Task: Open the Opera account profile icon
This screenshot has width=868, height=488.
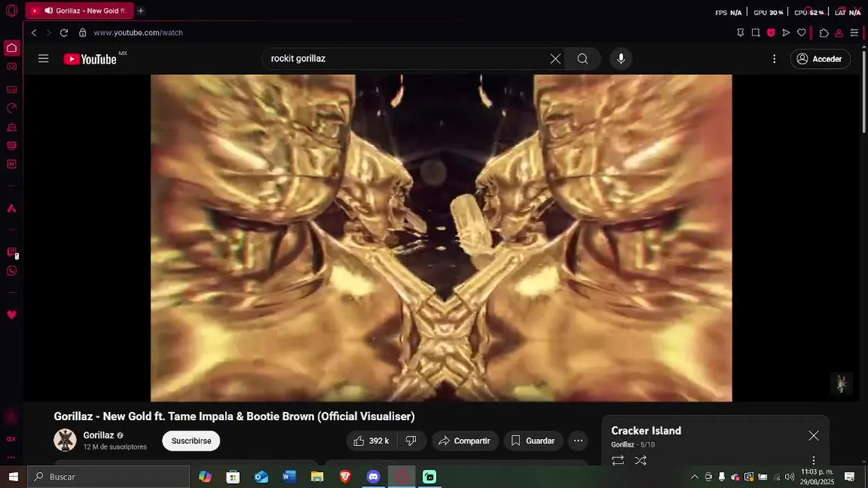Action: 839,33
